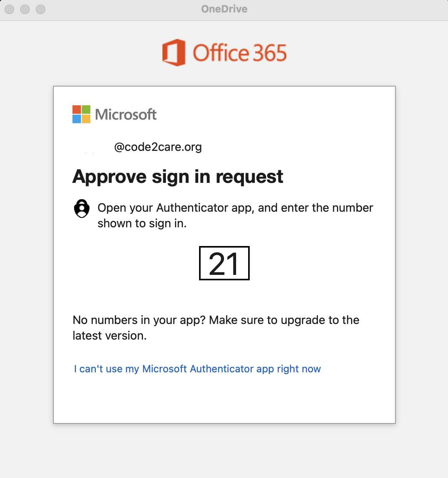The width and height of the screenshot is (448, 478).
Task: Click the green square in Microsoft logo
Action: [86, 110]
